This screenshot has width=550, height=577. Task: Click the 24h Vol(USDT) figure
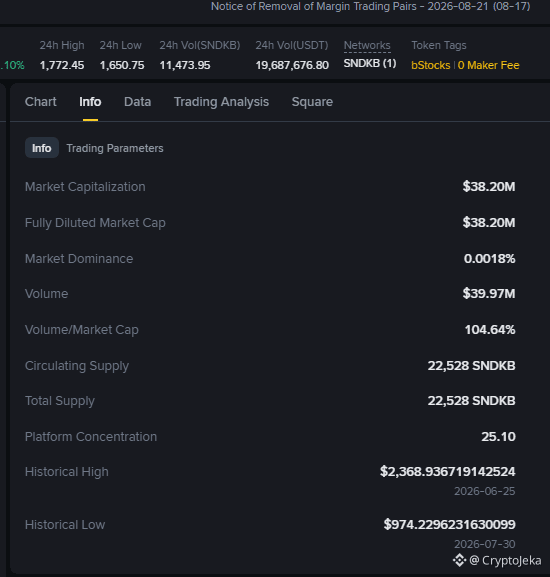pyautogui.click(x=292, y=66)
